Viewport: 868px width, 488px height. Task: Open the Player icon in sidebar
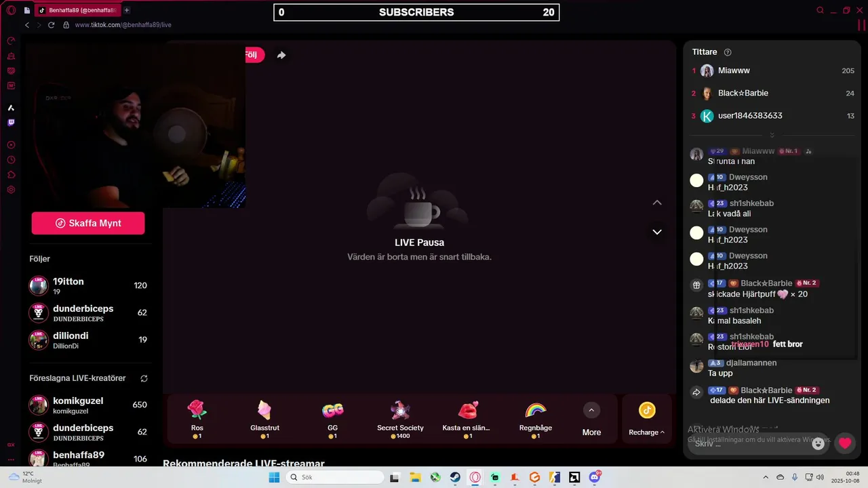click(11, 145)
